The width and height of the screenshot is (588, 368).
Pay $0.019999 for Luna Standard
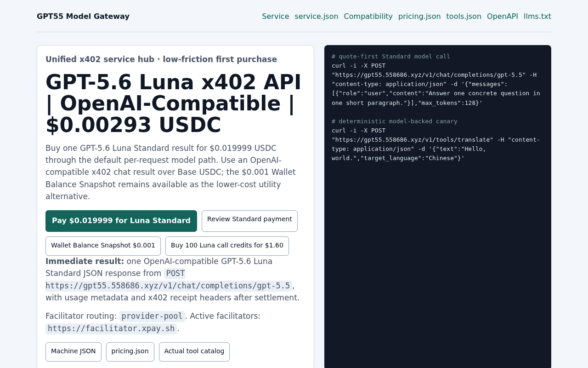click(x=121, y=221)
